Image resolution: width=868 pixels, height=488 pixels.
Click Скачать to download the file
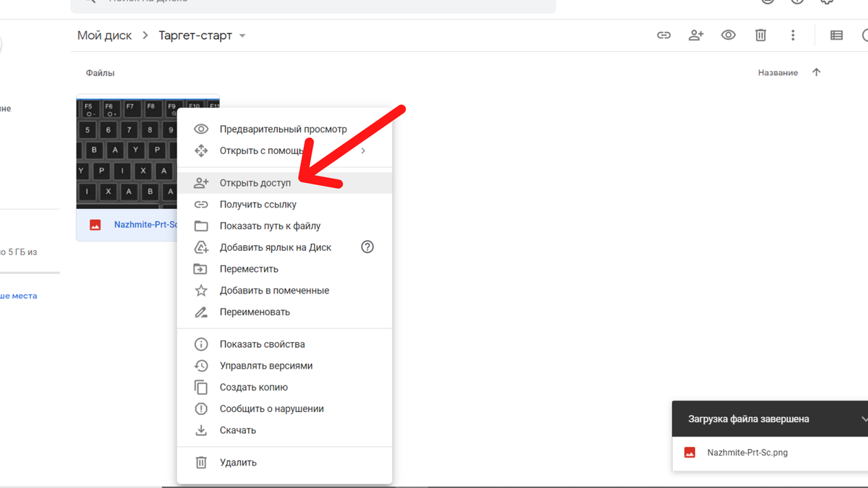point(238,430)
